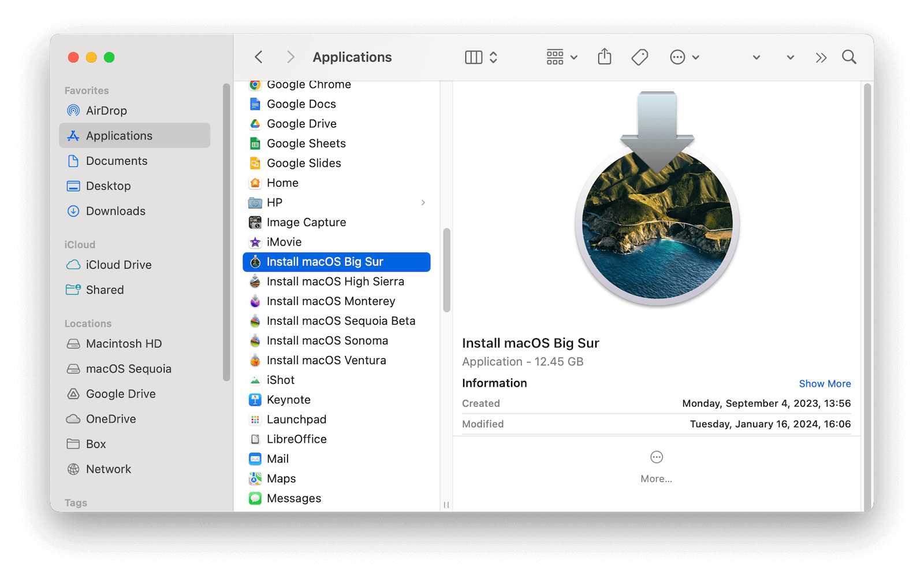Select the Launchpad app icon
Screen dimensions: 924x578
pos(255,419)
